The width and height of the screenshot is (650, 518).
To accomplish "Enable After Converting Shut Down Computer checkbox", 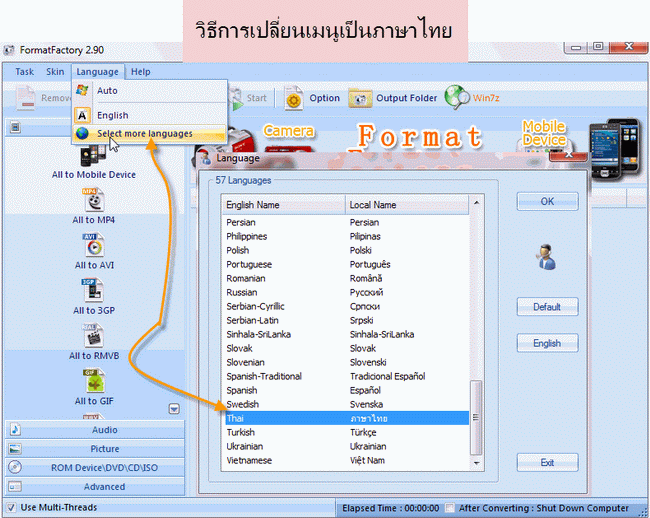I will (x=449, y=508).
